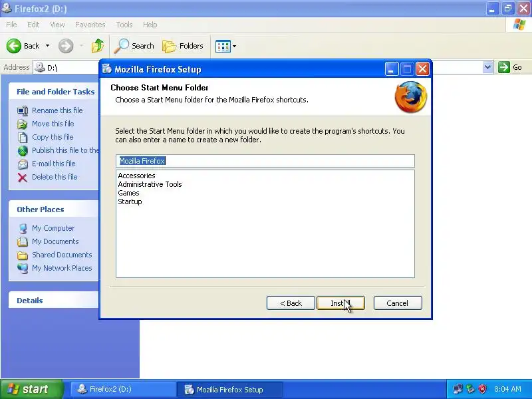532x399 pixels.
Task: Select Accessories in the folder list
Action: [136, 176]
